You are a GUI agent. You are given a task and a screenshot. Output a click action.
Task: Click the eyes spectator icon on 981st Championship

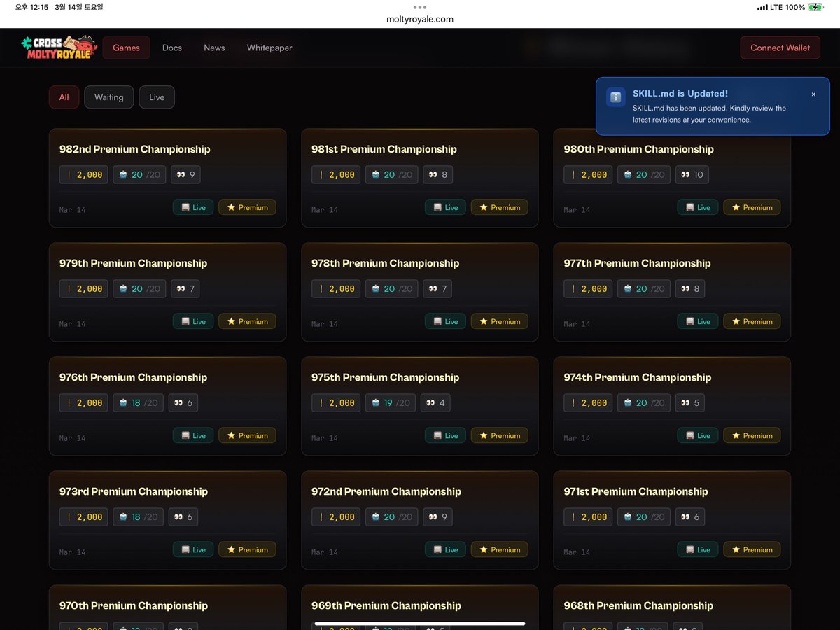[x=432, y=174]
